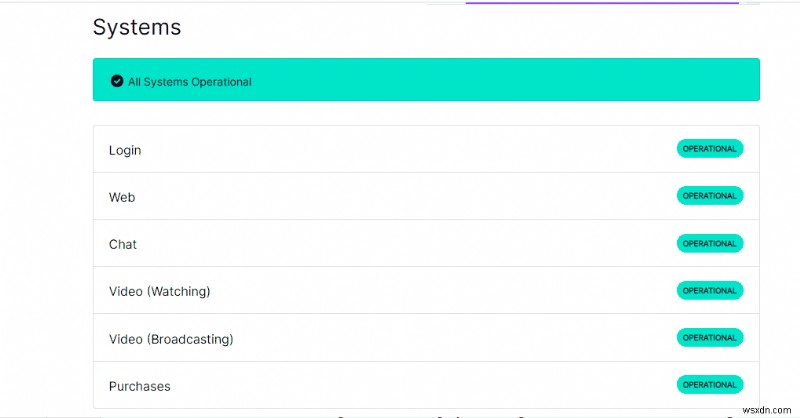Select the Purchases system label
Screen dimensions: 800x418
point(140,386)
